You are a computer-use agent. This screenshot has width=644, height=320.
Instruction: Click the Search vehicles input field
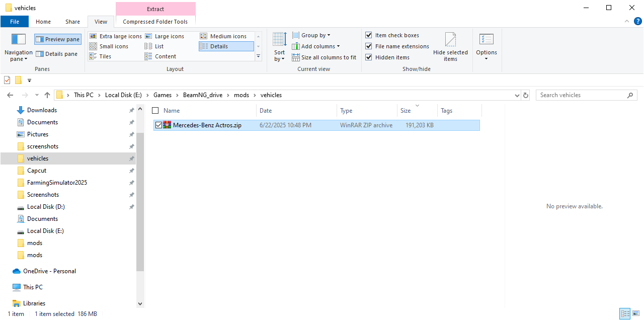point(586,95)
